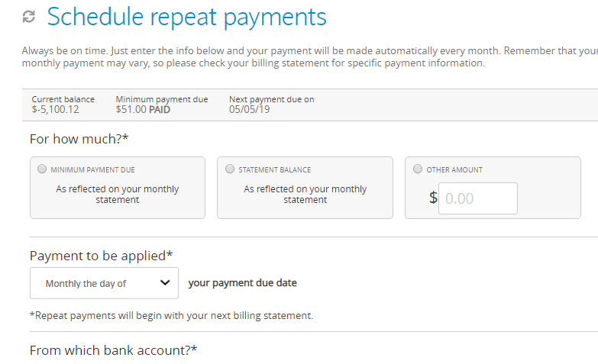Viewport: 598px width, 364px height.
Task: Click the 'Payment to be applied' heading
Action: [101, 256]
